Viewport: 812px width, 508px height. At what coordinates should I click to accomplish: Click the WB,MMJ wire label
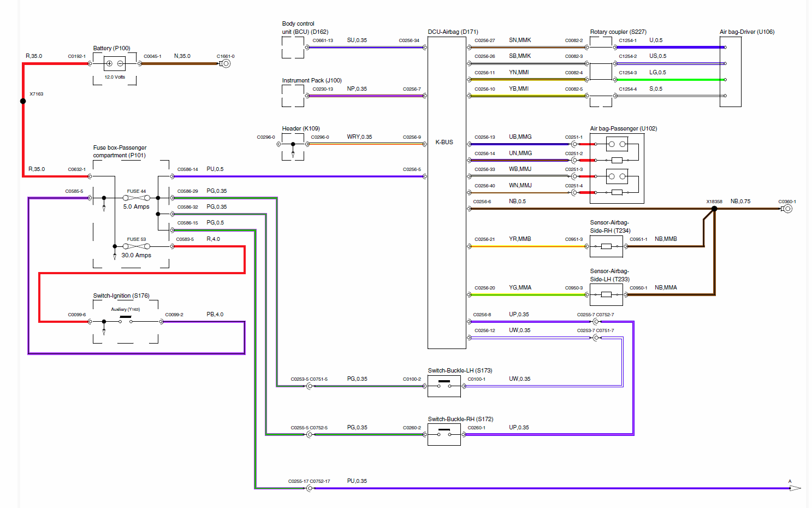(520, 169)
